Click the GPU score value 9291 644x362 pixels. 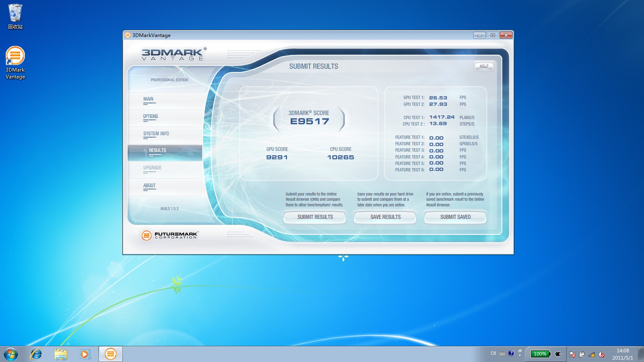pos(277,157)
